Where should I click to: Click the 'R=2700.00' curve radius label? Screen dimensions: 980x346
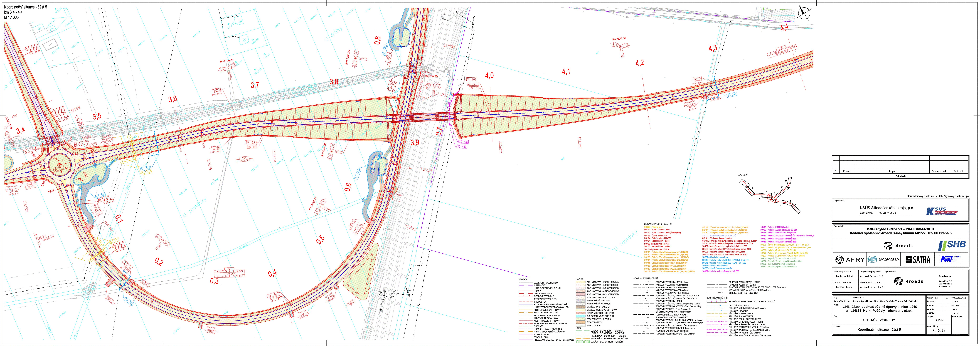pyautogui.click(x=227, y=61)
